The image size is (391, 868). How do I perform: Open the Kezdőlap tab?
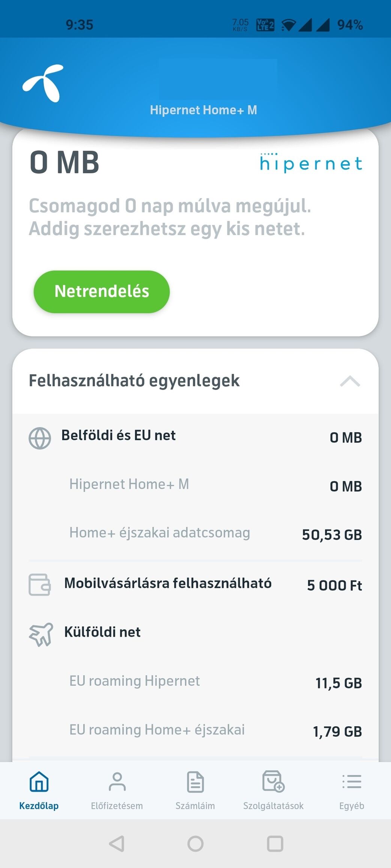pos(39,789)
